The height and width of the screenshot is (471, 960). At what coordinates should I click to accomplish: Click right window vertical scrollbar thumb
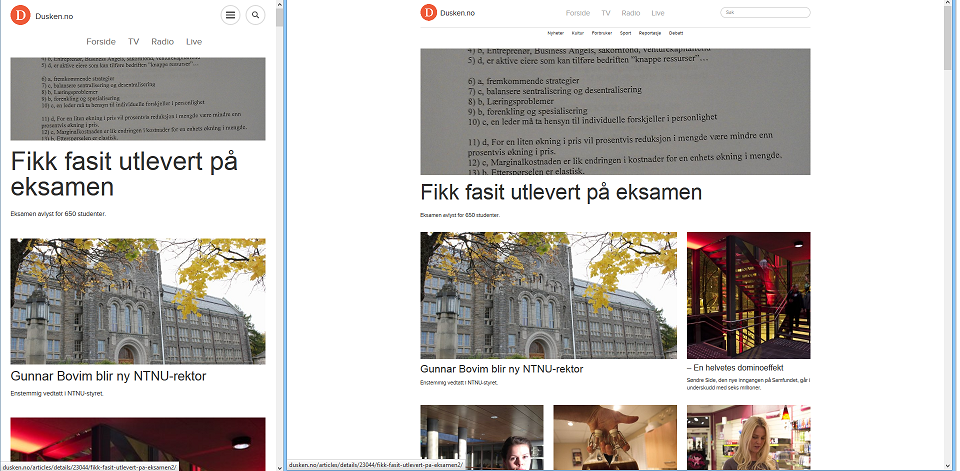(948, 40)
